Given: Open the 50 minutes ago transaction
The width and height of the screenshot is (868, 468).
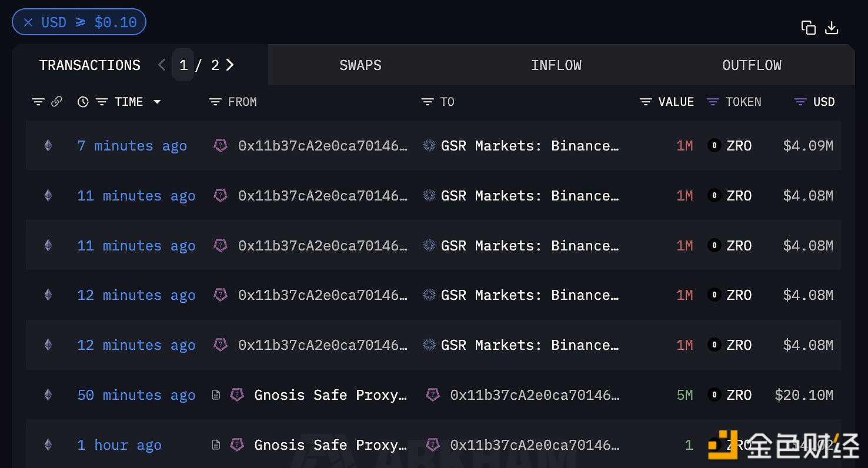Looking at the screenshot, I should 136,395.
